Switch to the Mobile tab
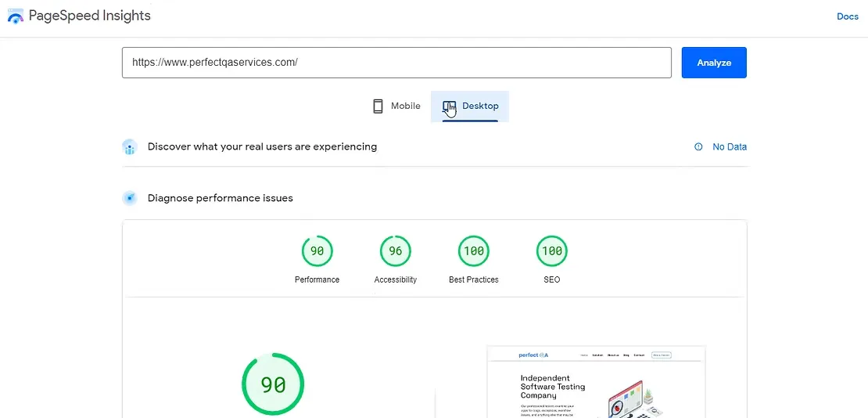This screenshot has width=868, height=418. pos(396,106)
